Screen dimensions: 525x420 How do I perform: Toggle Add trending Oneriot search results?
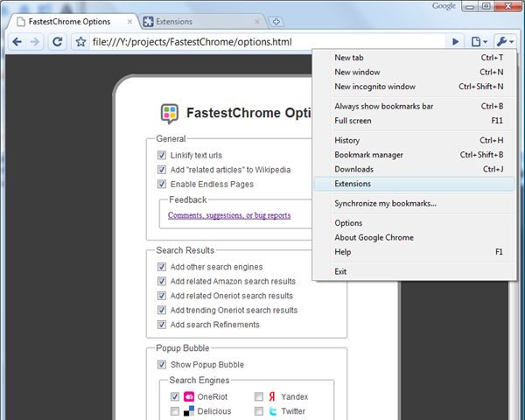coord(162,310)
